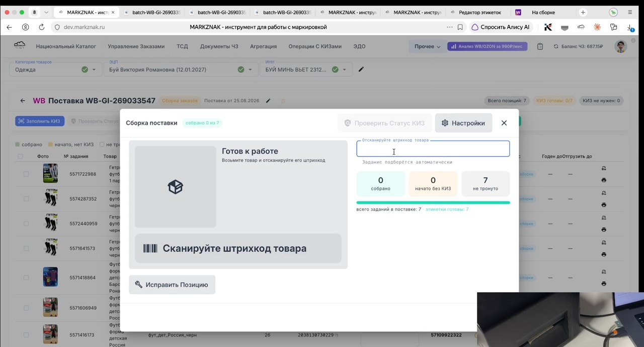644x347 pixels.
Task: Open the ТСД menu item
Action: pos(182,46)
